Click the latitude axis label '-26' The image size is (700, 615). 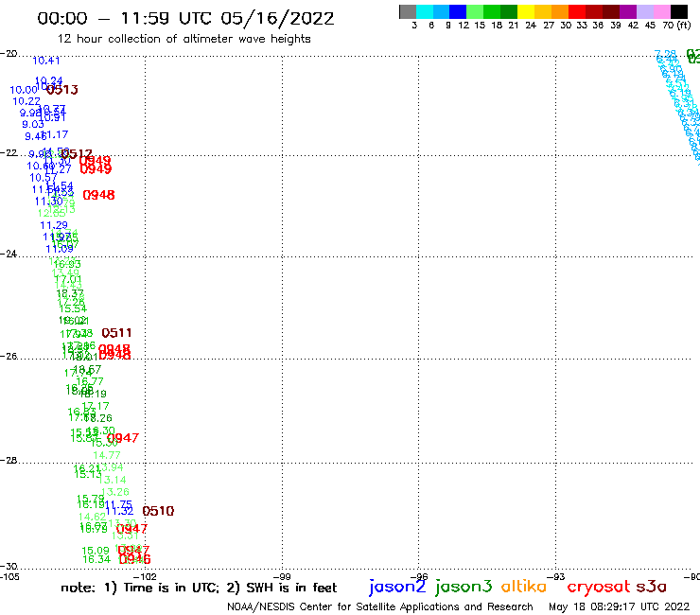[x=9, y=356]
